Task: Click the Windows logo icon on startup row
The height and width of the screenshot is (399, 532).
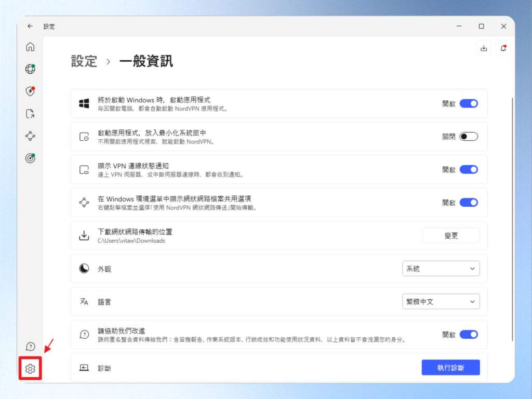Action: coord(84,103)
